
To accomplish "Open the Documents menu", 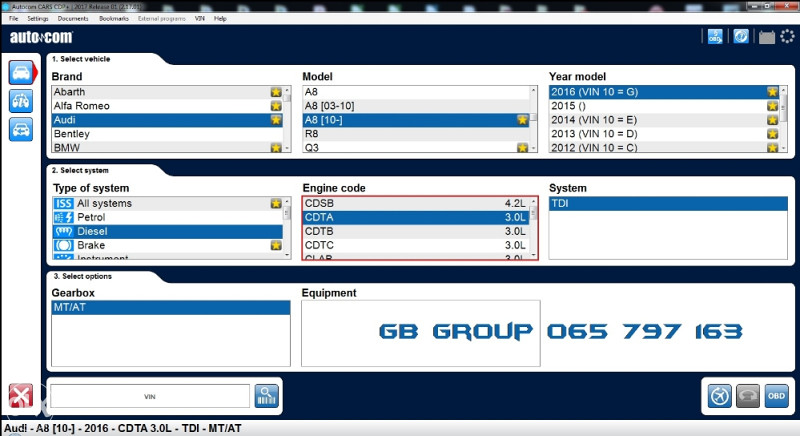I will click(73, 18).
